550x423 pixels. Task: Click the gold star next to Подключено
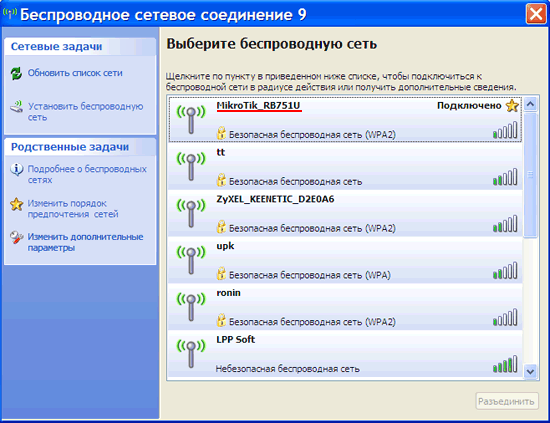coord(512,105)
